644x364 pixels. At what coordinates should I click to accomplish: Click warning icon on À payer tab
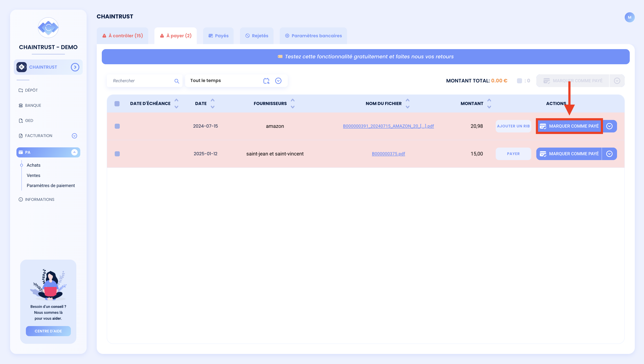(162, 36)
